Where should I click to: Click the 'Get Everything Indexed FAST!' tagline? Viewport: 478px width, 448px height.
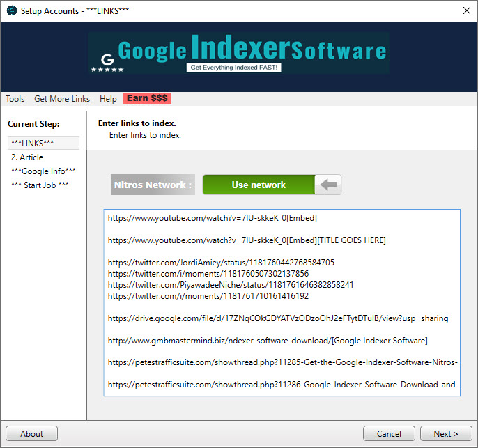pos(234,68)
